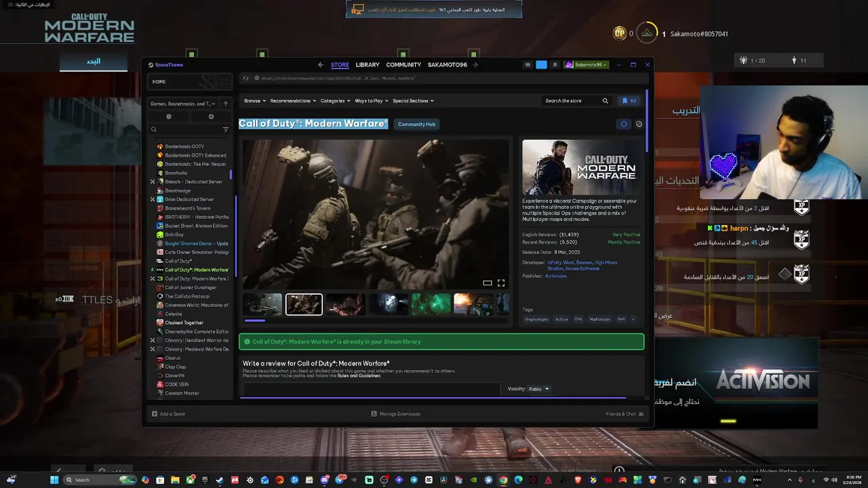This screenshot has width=868, height=488.
Task: Switch media player to theater mode
Action: [x=488, y=283]
